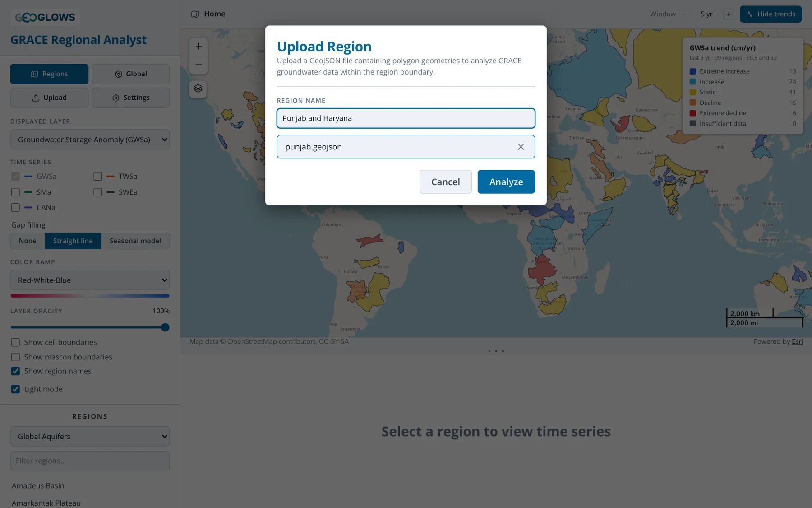The height and width of the screenshot is (508, 812).
Task: Click the Extreme increase legend swatch
Action: click(x=692, y=71)
